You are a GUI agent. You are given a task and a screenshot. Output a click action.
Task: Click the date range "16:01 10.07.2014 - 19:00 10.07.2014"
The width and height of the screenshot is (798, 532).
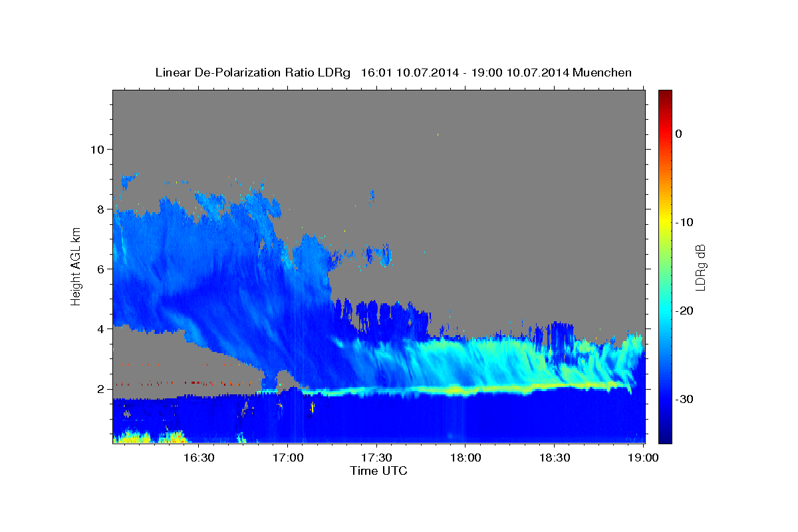pos(464,72)
